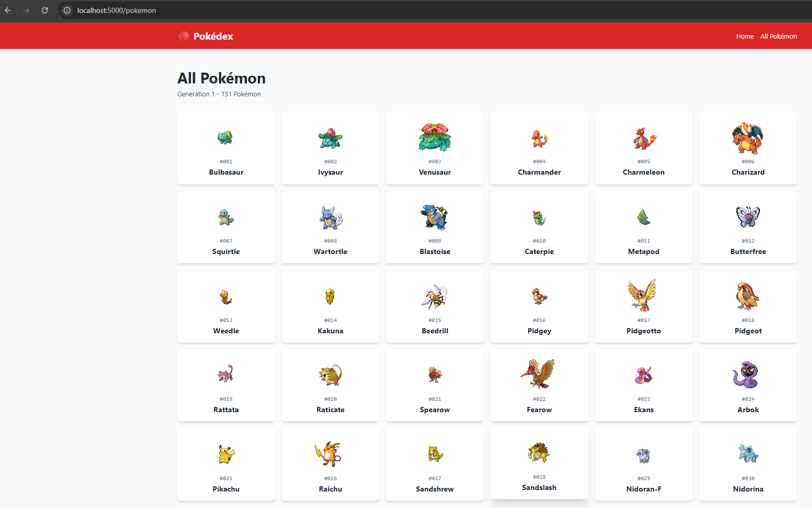812x508 pixels.
Task: Open the Sandshrew name link
Action: click(435, 489)
